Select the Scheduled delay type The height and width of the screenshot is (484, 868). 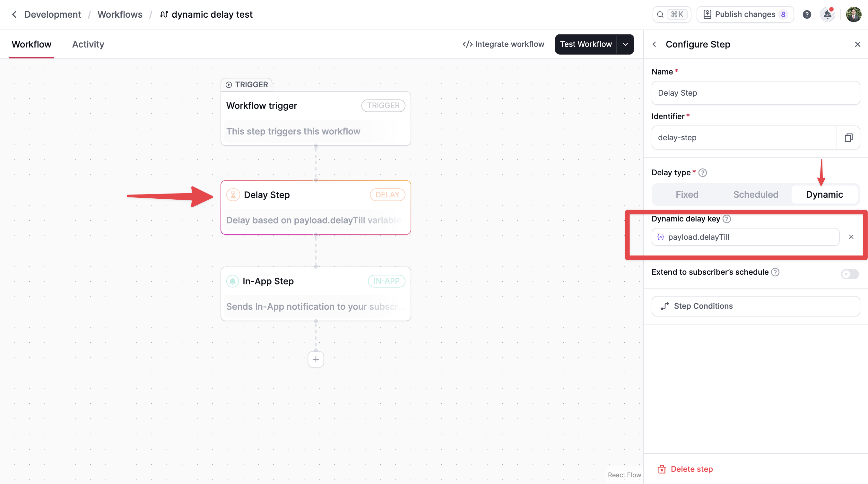click(x=755, y=194)
